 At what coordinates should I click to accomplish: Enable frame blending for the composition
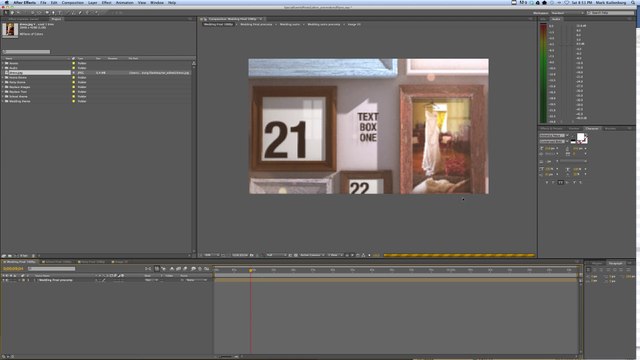click(x=178, y=269)
